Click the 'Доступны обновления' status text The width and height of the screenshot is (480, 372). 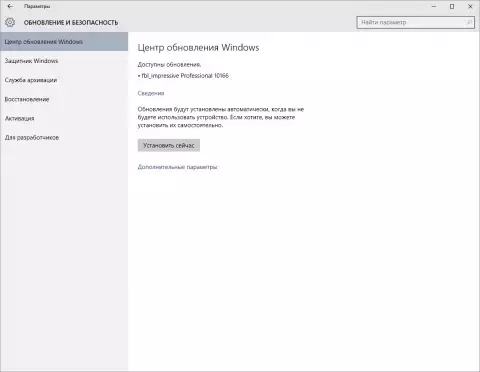(x=169, y=64)
